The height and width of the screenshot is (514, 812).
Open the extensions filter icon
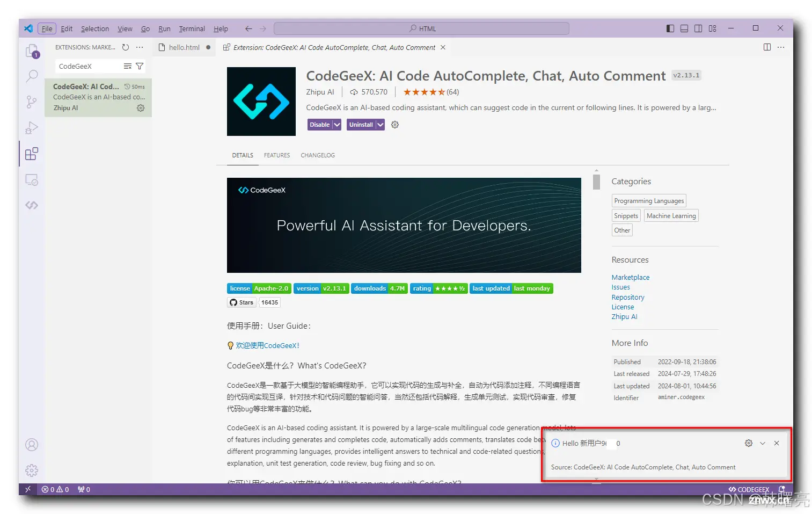(x=140, y=66)
